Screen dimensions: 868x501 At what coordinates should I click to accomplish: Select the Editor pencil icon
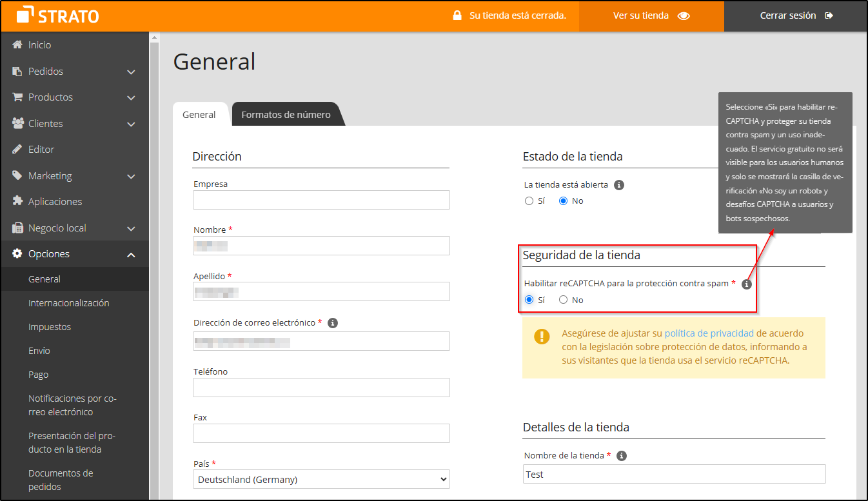coord(16,149)
